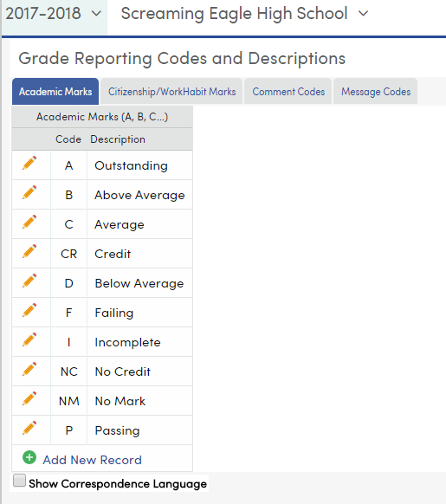Edit the Outstanding mark with pencil icon
Image resolution: width=446 pixels, height=504 pixels.
pyautogui.click(x=29, y=163)
